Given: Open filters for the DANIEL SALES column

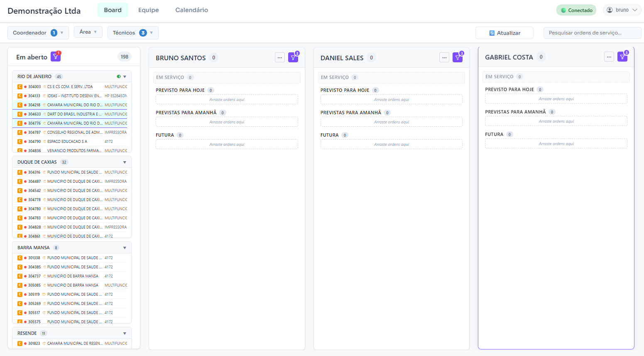Looking at the screenshot, I should pyautogui.click(x=458, y=57).
